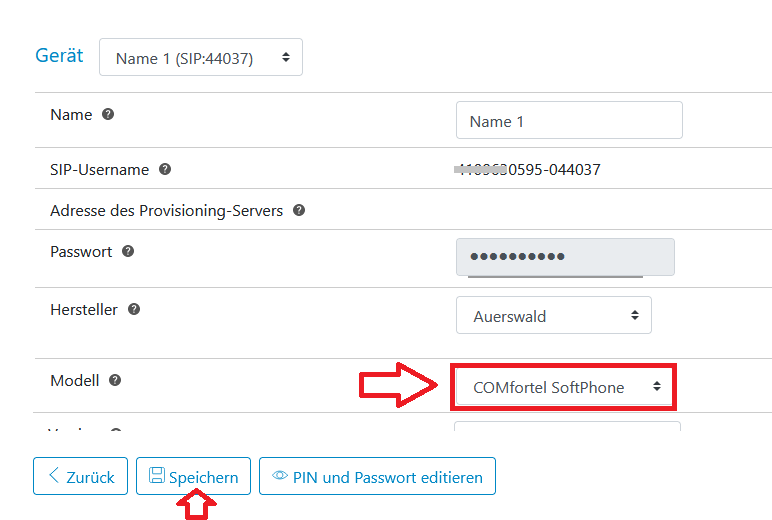Click the floppy disk icon on Speichern
Viewport: 772px width, 520px height.
pos(157,475)
